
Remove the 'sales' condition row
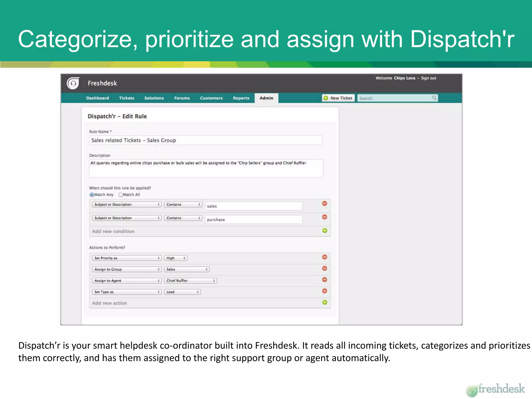coord(324,203)
